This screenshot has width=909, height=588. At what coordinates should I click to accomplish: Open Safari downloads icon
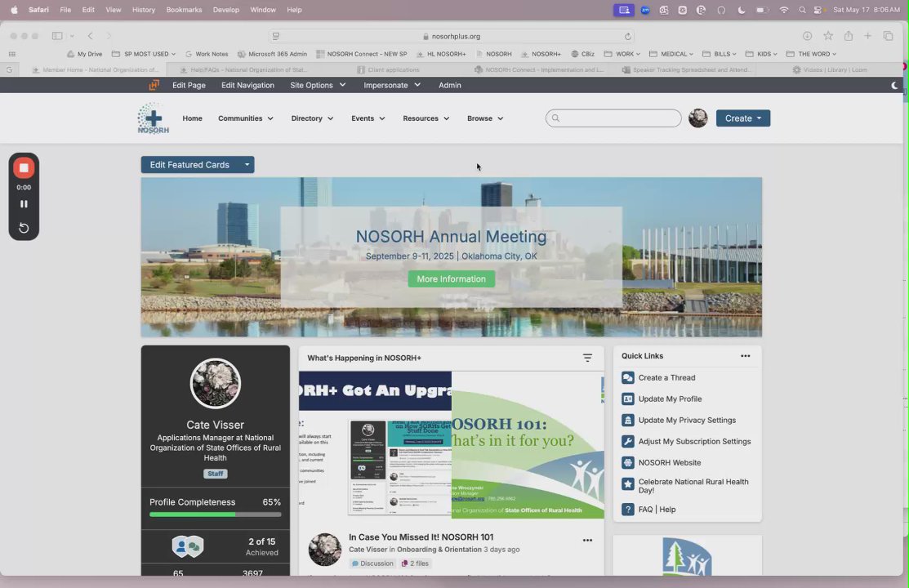pyautogui.click(x=807, y=36)
